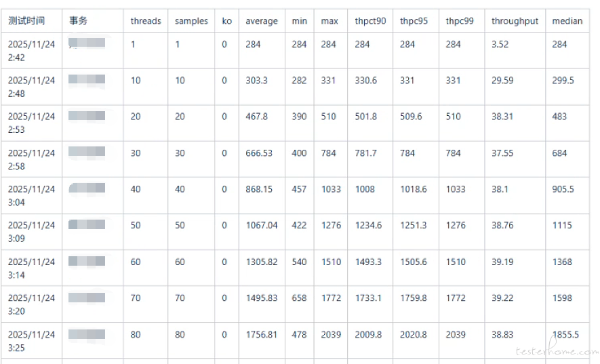Select the 'average' column header
Screen dimensions: 600x364
pos(262,21)
